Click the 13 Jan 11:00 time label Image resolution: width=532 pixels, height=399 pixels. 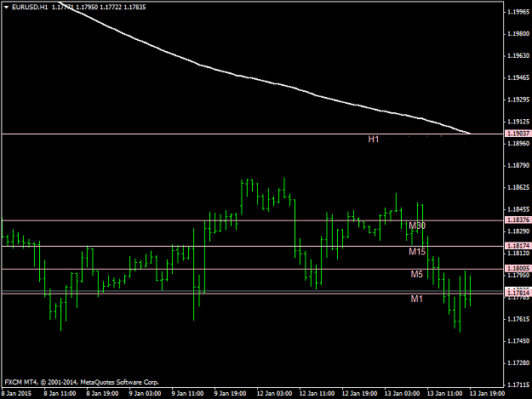coord(444,394)
